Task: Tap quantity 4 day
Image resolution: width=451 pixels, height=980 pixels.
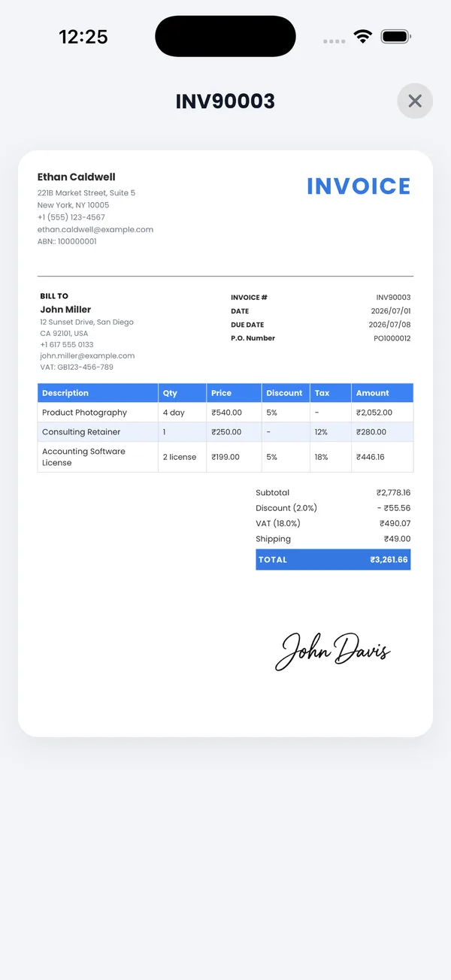Action: pos(174,413)
